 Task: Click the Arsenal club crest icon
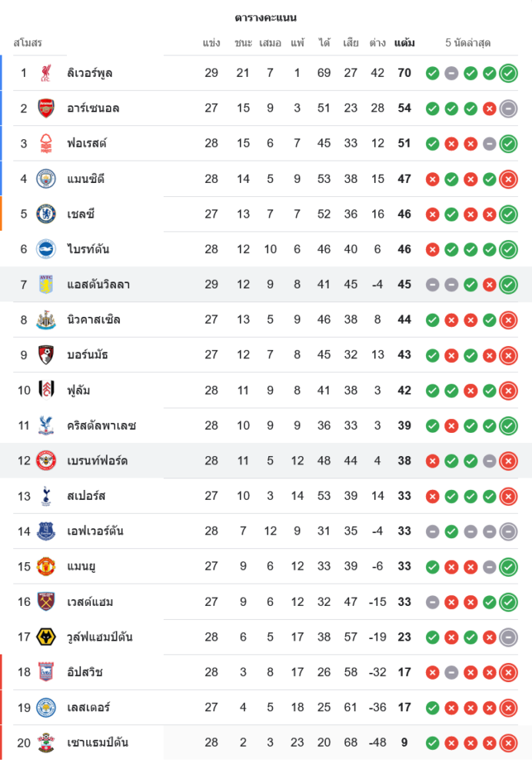[46, 108]
